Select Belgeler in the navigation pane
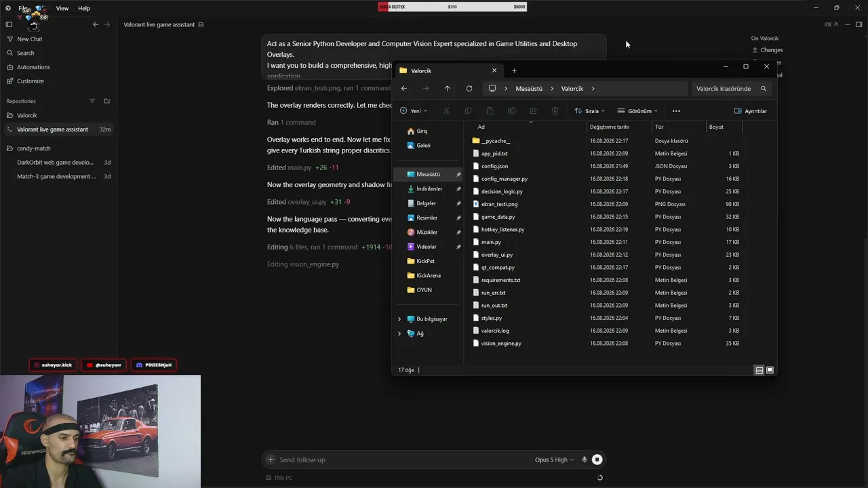 [427, 203]
